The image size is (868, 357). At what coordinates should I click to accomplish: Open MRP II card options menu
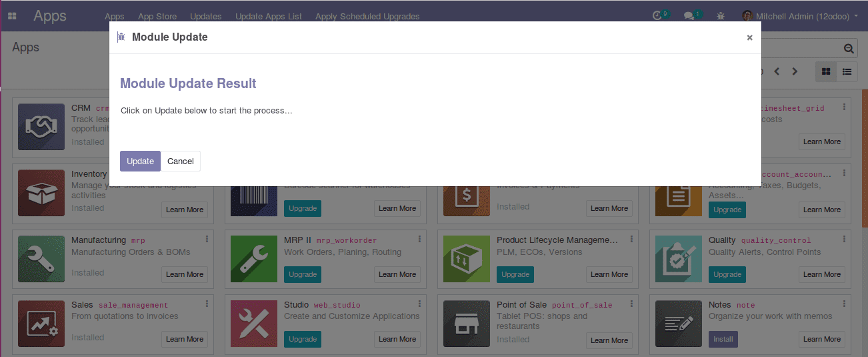point(419,239)
